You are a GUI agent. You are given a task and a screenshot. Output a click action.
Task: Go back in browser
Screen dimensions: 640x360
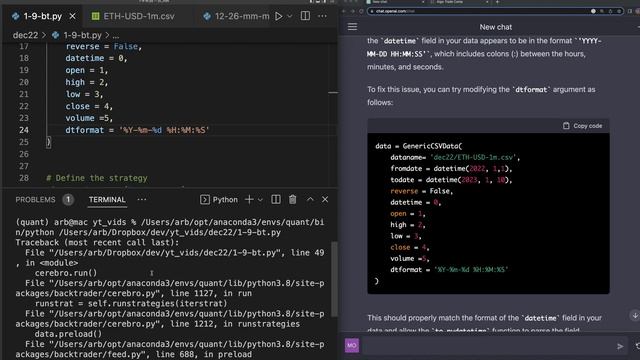(x=344, y=11)
